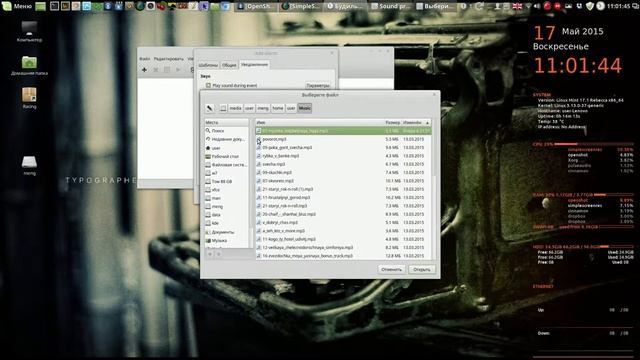Open the File menu in Alarm Clock window

tap(144, 59)
